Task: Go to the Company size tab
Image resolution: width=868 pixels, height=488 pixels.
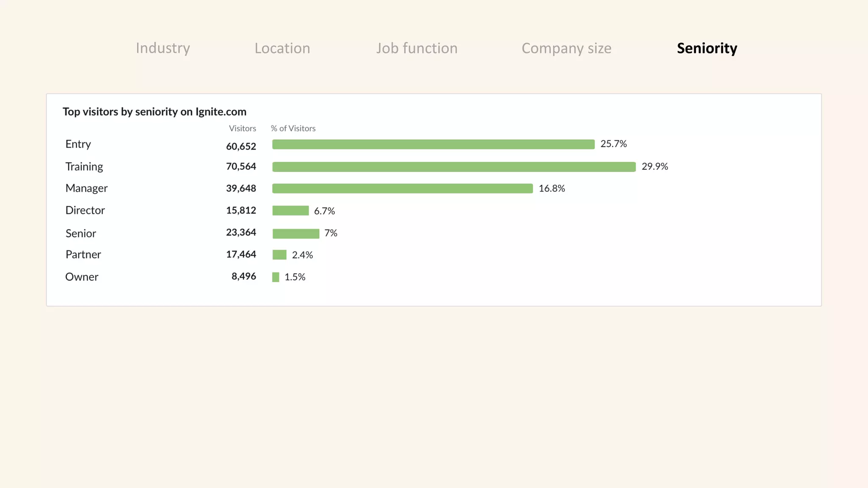Action: click(x=566, y=48)
